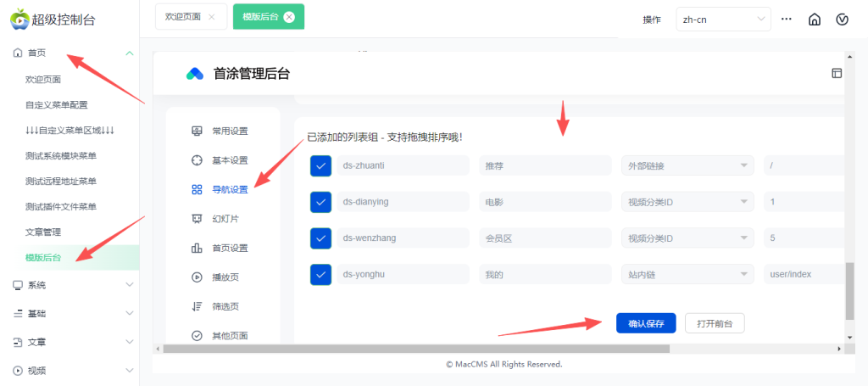
Task: Click the 我的 name input field
Action: point(545,274)
